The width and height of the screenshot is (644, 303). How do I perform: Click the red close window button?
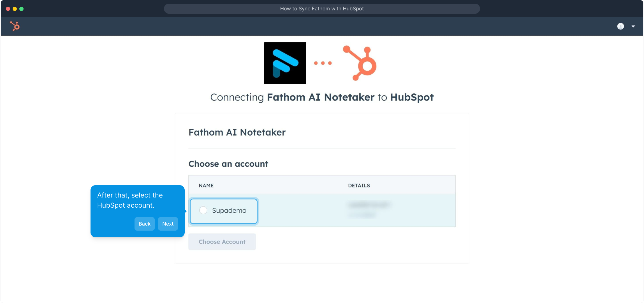8,9
